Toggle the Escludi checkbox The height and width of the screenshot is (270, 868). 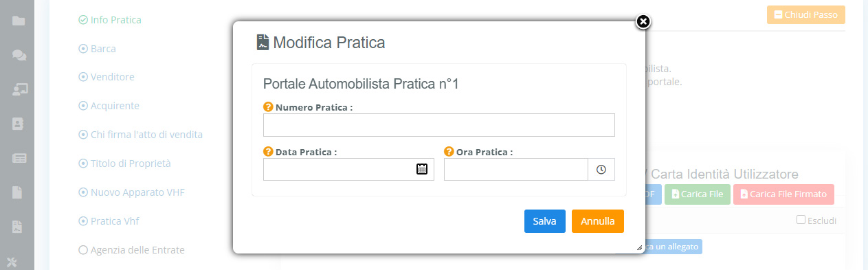pos(801,220)
